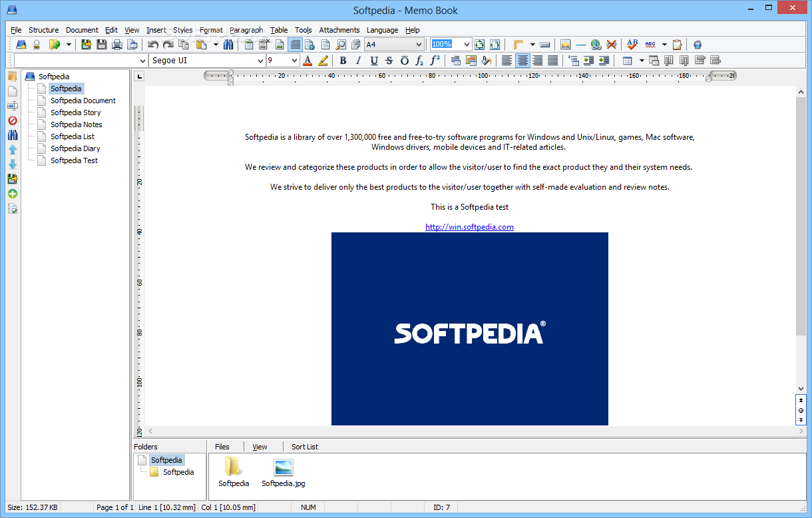Set justify paragraph alignment

pyautogui.click(x=553, y=61)
